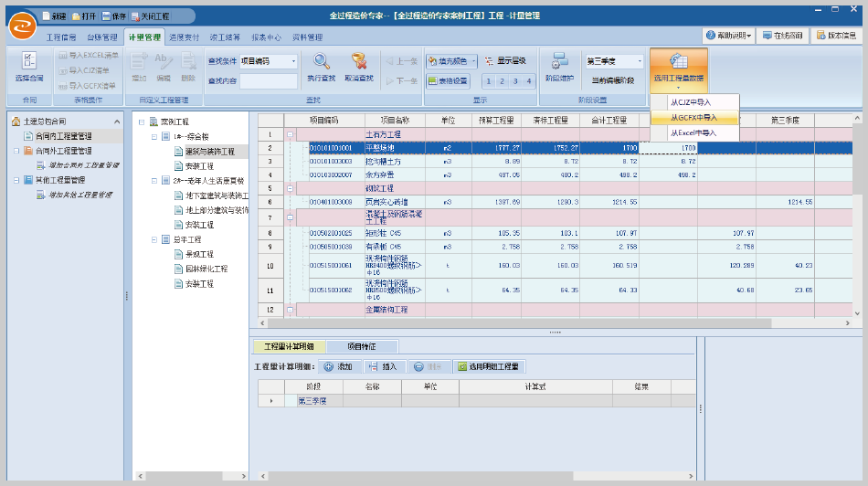Image resolution: width=868 pixels, height=486 pixels.
Task: Select display level 3 toggle button
Action: pos(515,81)
